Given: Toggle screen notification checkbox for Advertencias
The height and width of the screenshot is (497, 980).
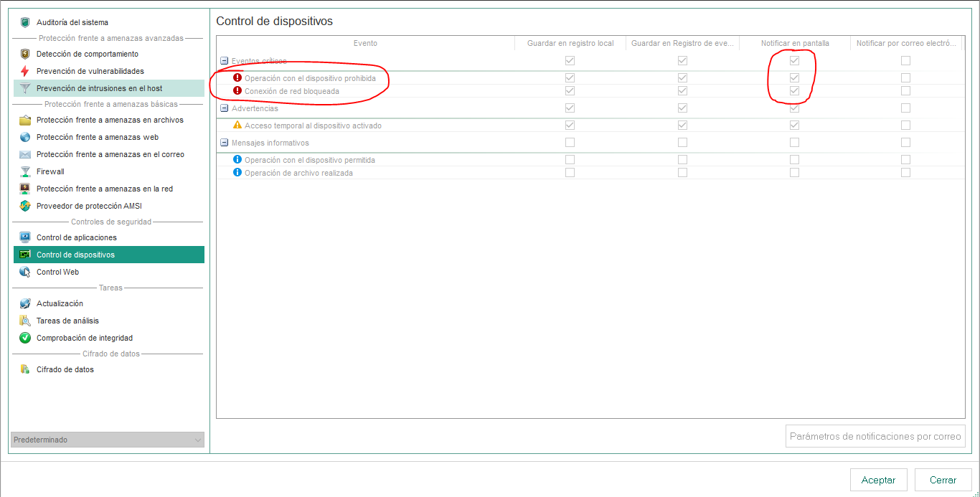Looking at the screenshot, I should (x=794, y=108).
